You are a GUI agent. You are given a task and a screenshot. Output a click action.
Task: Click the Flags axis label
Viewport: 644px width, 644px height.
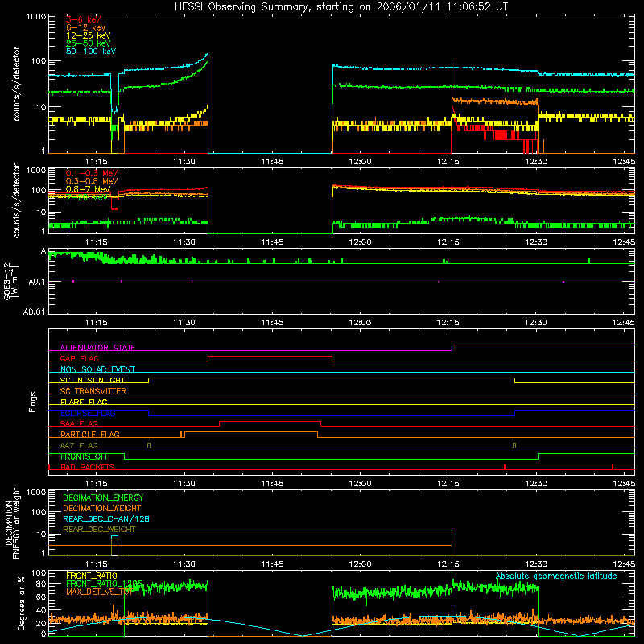[33, 402]
